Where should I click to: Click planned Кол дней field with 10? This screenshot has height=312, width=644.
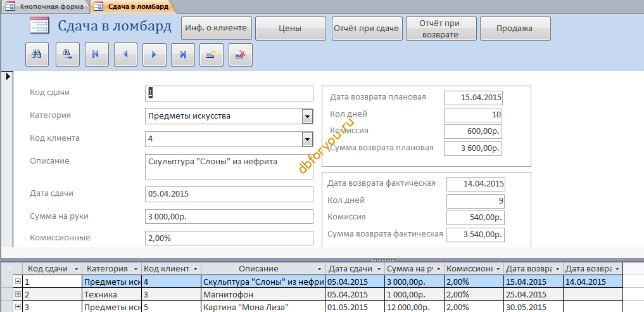click(473, 115)
